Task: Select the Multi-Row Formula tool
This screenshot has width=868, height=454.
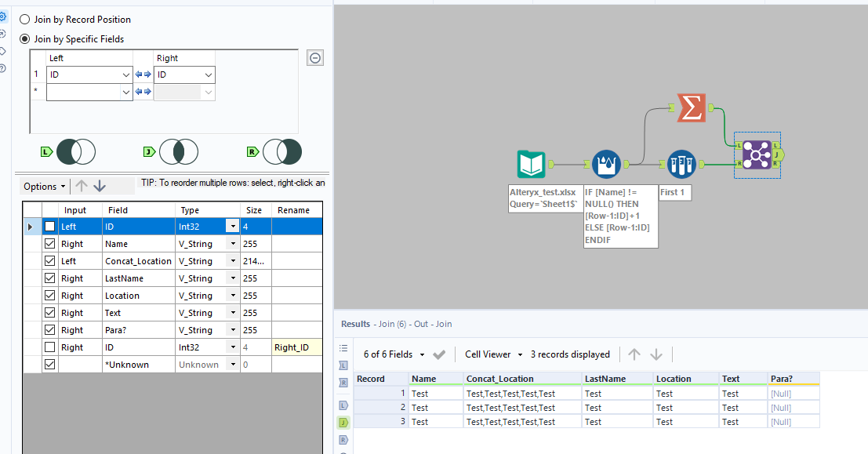Action: 606,164
